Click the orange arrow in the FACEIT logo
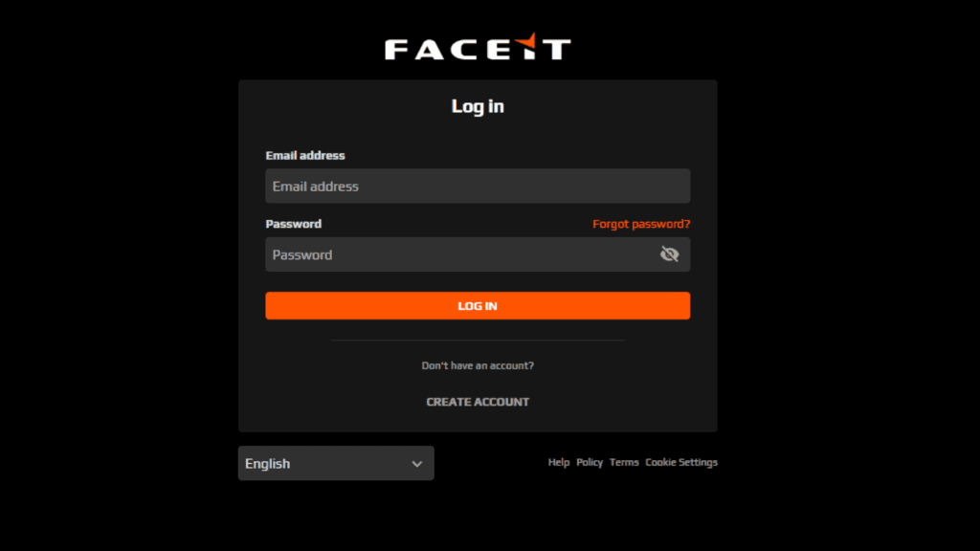 click(x=523, y=39)
